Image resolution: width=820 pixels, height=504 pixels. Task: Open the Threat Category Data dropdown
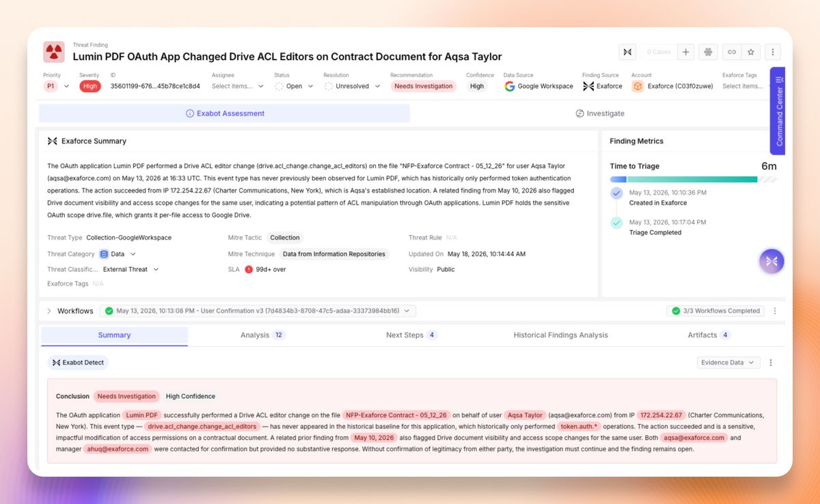(x=118, y=254)
